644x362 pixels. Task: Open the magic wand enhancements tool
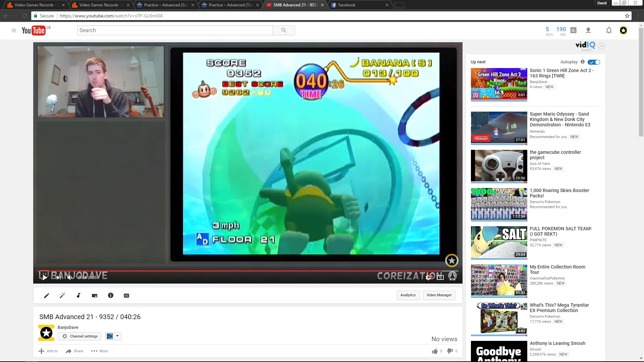pos(62,295)
